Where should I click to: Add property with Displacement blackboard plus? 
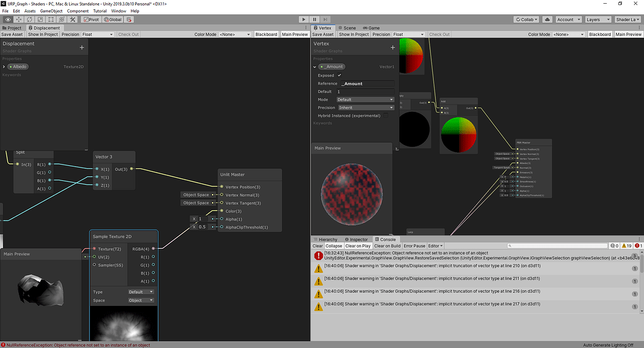(x=82, y=47)
